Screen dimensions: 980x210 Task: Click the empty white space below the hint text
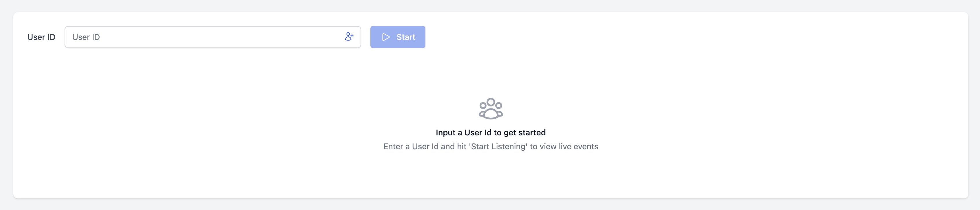(490, 175)
